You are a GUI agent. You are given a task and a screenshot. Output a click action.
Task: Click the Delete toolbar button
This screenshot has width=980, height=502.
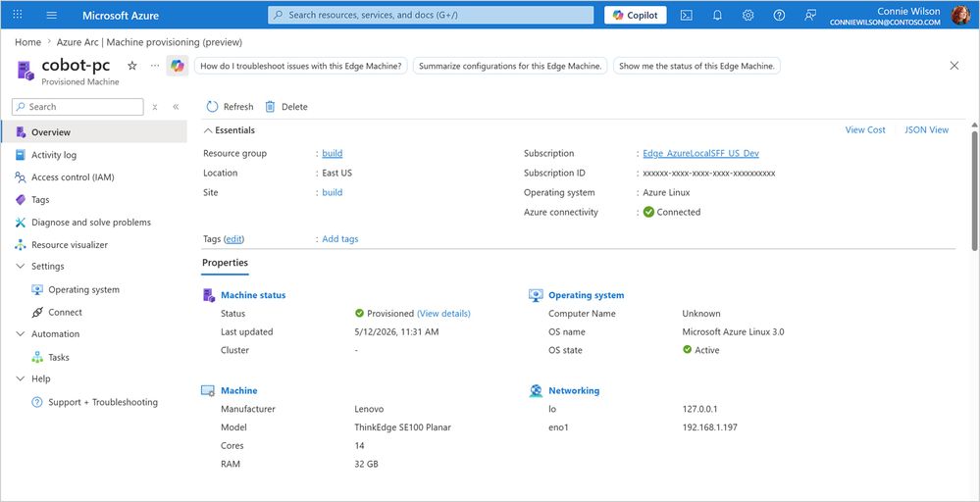coord(286,107)
